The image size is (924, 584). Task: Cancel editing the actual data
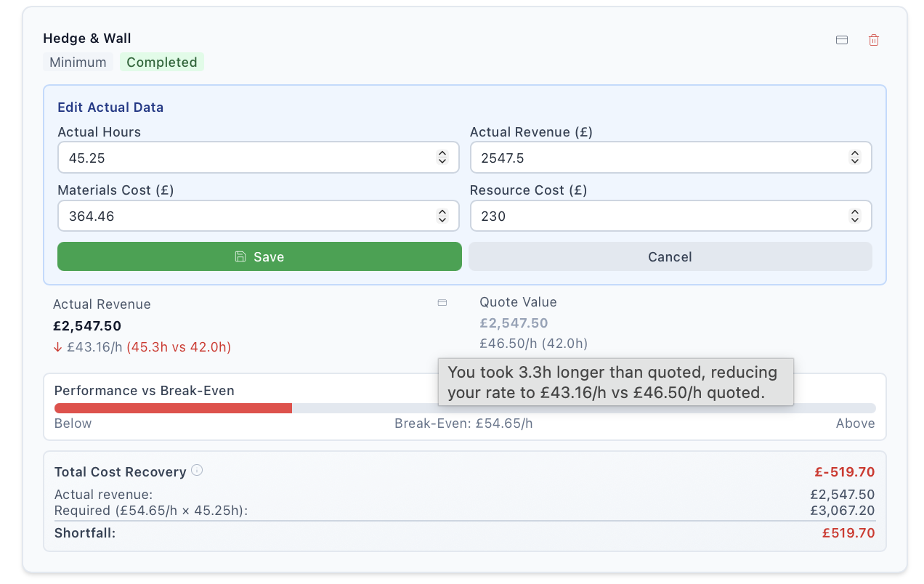coord(669,256)
